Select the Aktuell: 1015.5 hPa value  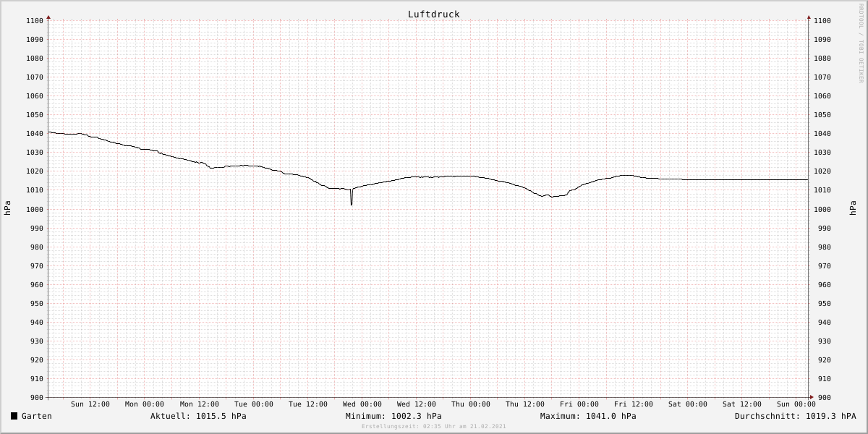click(x=198, y=416)
